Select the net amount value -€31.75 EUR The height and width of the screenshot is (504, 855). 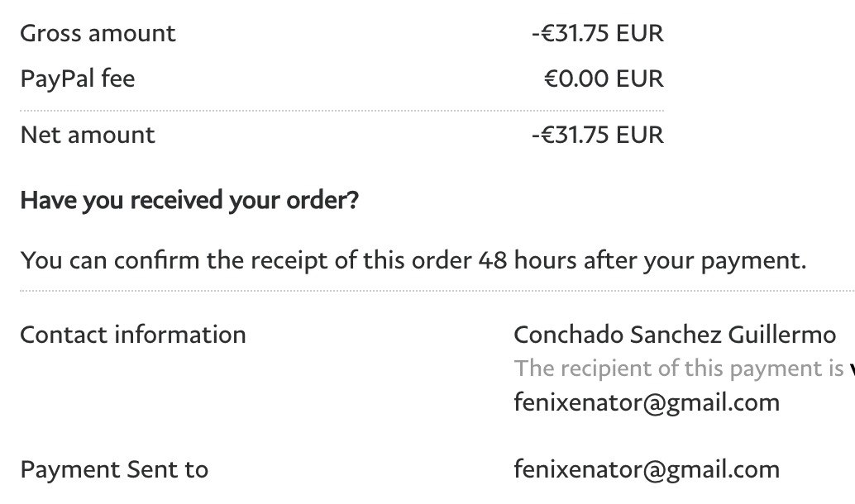click(x=597, y=135)
